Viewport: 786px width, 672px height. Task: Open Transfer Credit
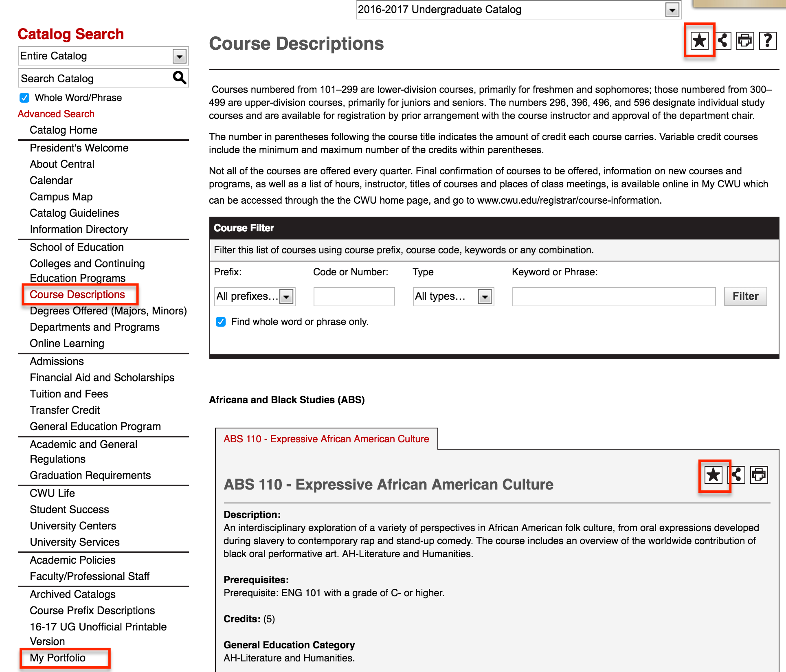pyautogui.click(x=65, y=410)
